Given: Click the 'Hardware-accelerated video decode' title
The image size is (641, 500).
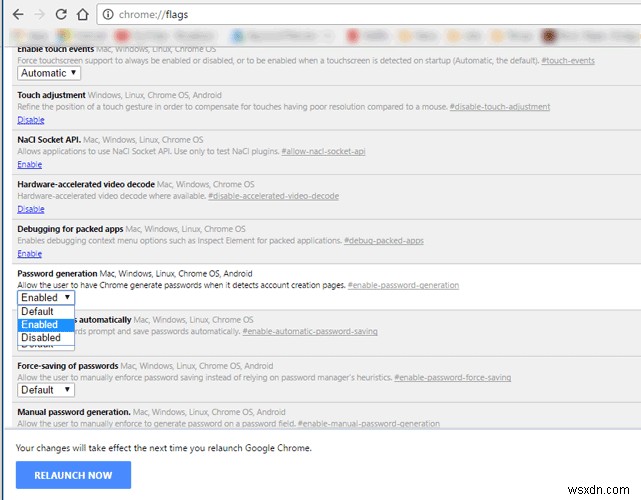Looking at the screenshot, I should click(86, 184).
